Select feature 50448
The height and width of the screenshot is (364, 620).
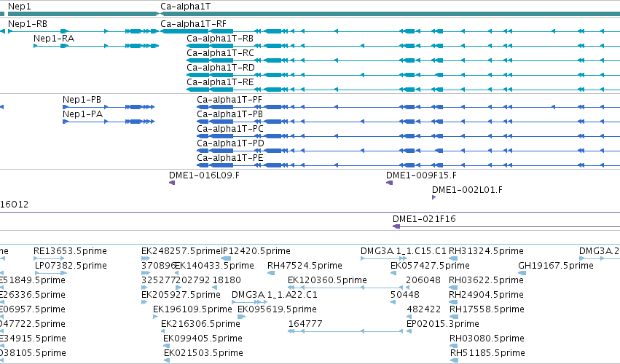click(404, 296)
